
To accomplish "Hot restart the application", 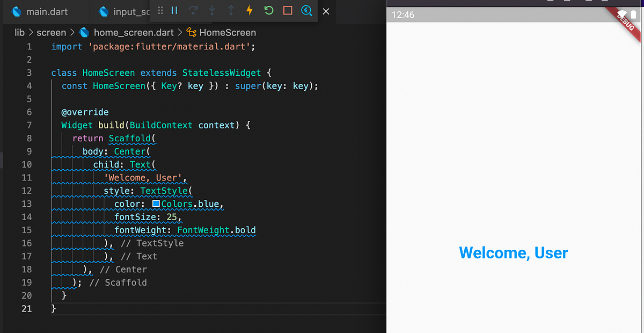I will (x=268, y=11).
